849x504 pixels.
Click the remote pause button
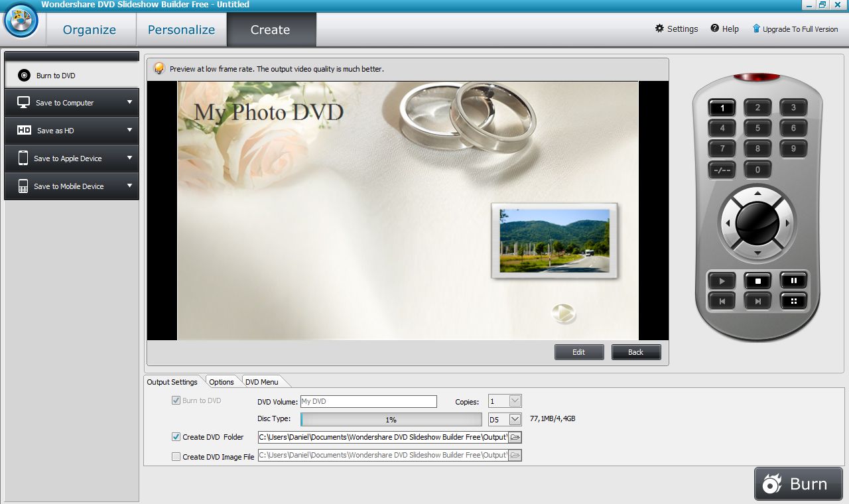coord(793,281)
